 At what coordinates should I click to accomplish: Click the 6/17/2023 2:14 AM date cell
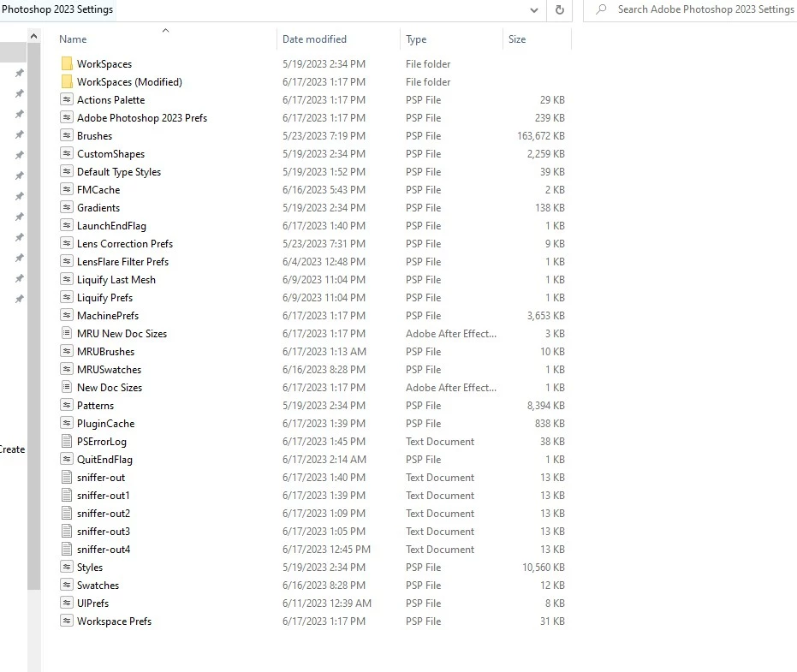coord(324,460)
